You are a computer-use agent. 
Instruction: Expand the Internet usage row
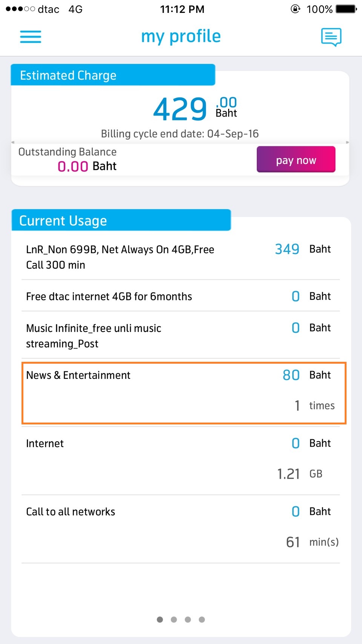(x=181, y=459)
